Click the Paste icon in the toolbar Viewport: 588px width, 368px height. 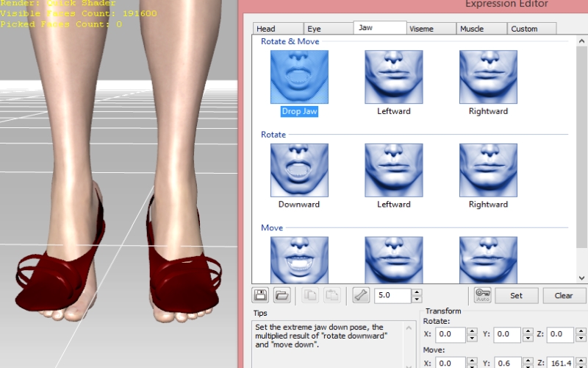point(331,295)
